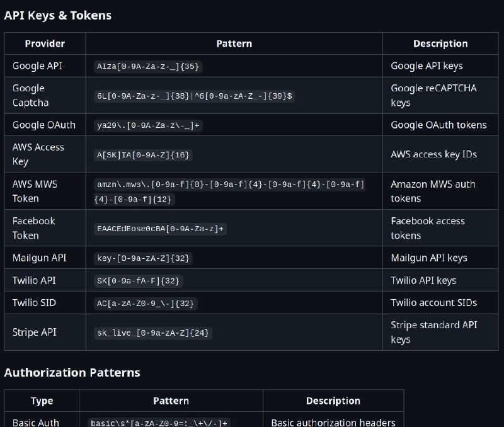Select the "Provider" column header
This screenshot has height=427, width=504.
coord(45,43)
